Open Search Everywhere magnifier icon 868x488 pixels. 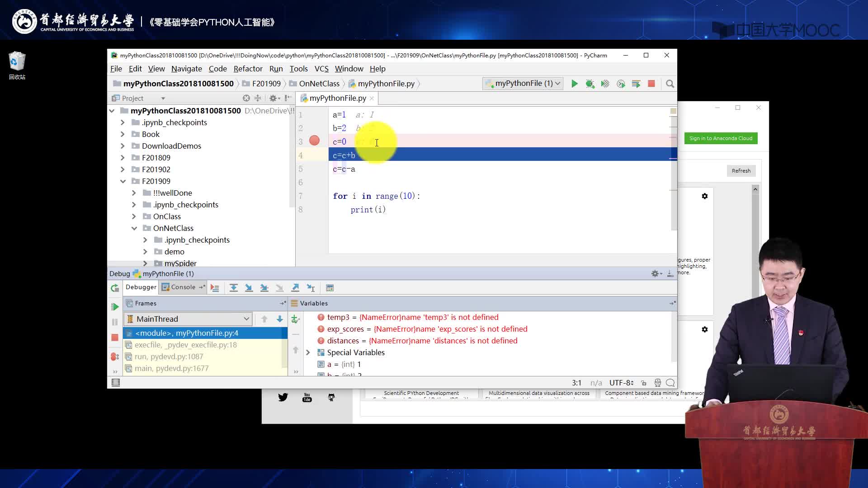coord(670,84)
